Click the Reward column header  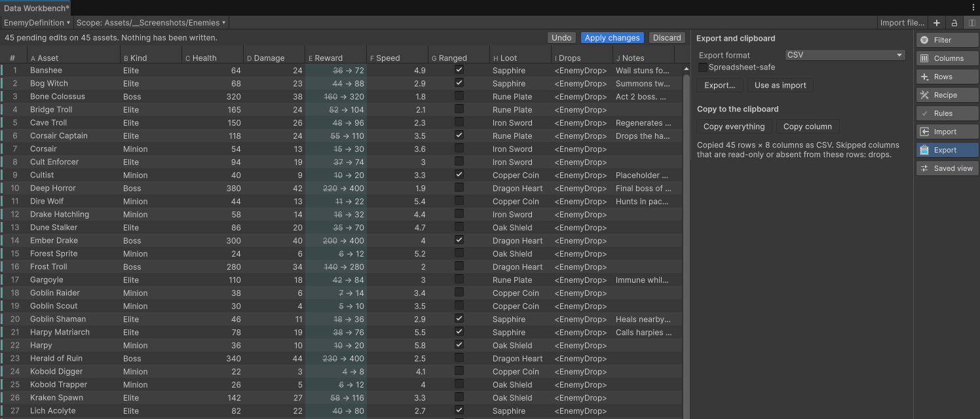pos(336,58)
